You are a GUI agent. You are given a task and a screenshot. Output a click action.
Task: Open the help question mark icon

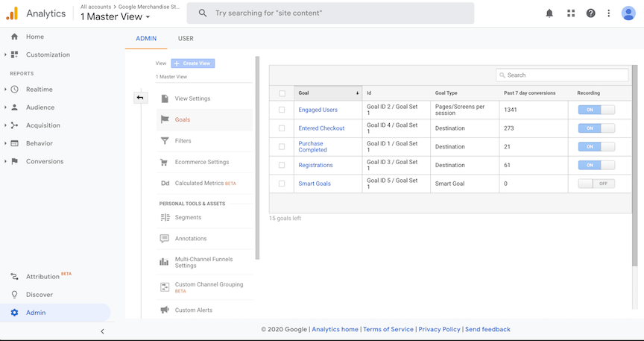[x=590, y=13]
